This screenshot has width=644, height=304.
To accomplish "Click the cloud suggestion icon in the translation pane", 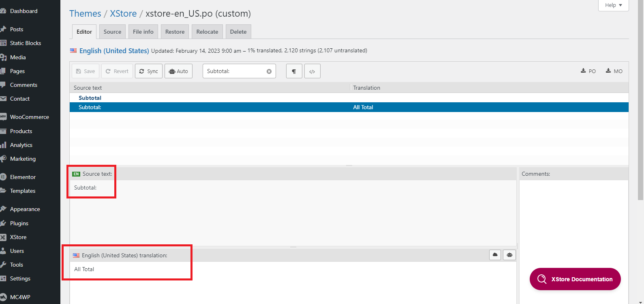I will pos(495,255).
